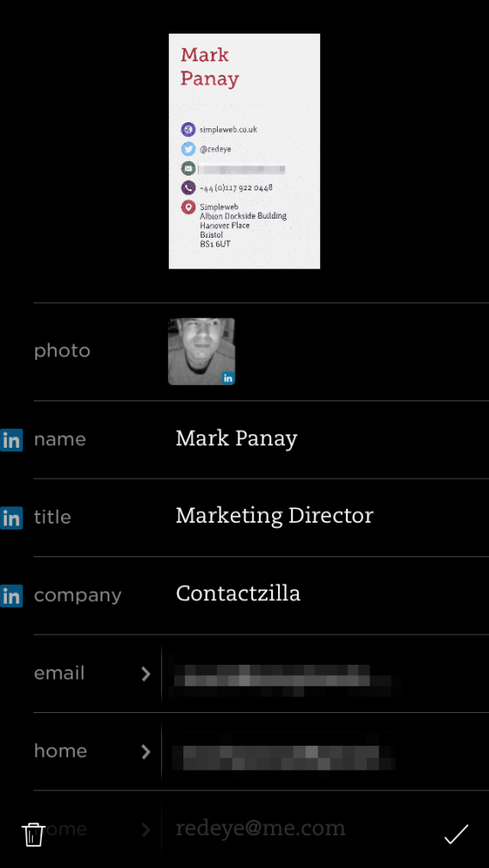Tap the trash delete icon

coord(34,834)
